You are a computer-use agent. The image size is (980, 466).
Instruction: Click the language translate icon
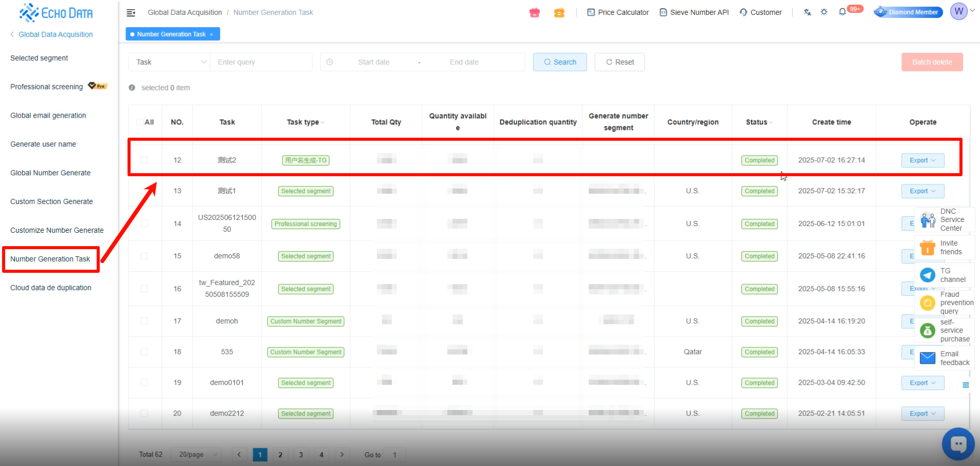pos(807,12)
